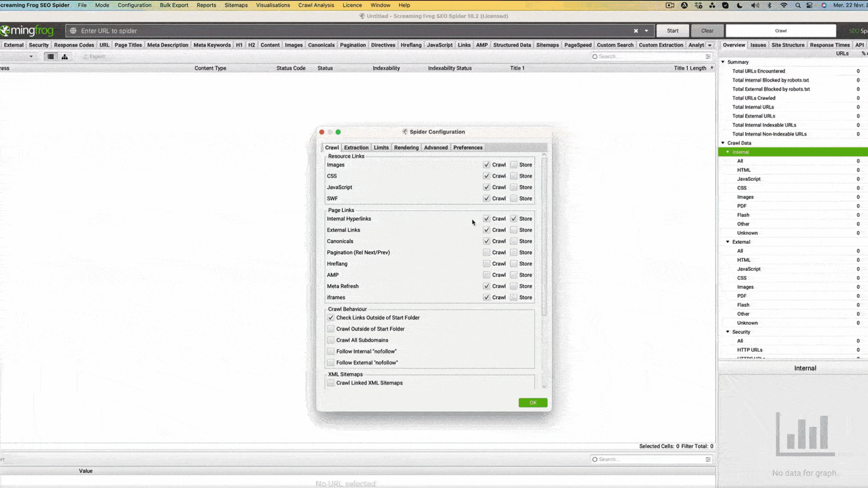Click the Export button
The height and width of the screenshot is (488, 868).
(x=94, y=56)
